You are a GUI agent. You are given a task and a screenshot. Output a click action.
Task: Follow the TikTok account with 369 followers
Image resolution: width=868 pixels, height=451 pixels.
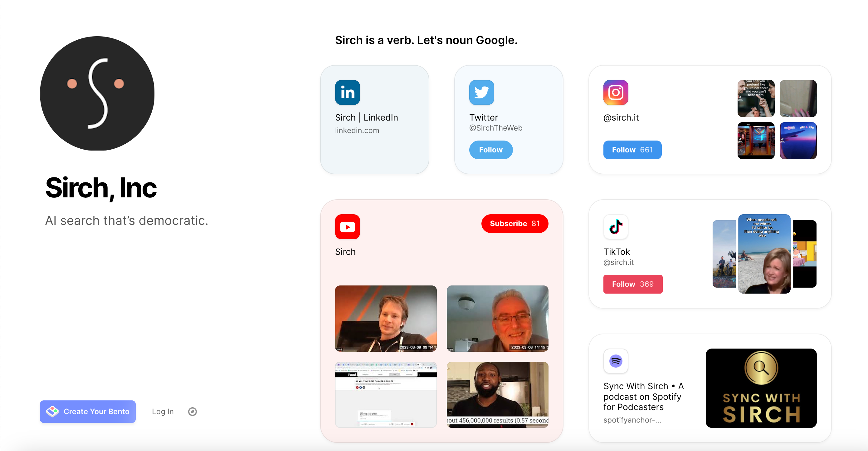click(632, 284)
